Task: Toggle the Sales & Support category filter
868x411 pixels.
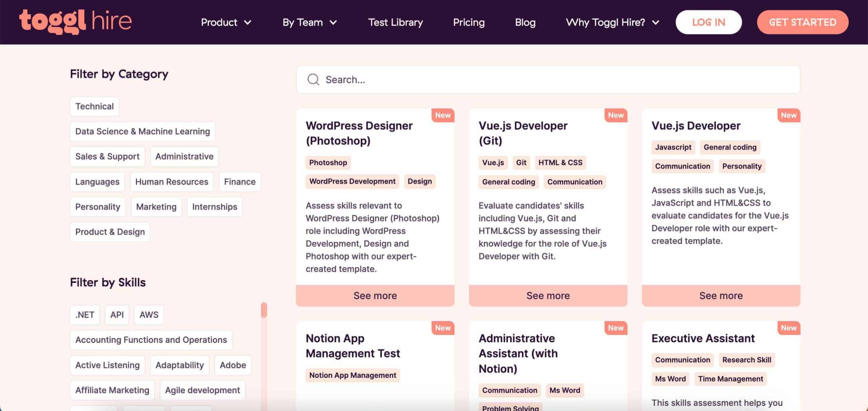Action: [x=107, y=156]
